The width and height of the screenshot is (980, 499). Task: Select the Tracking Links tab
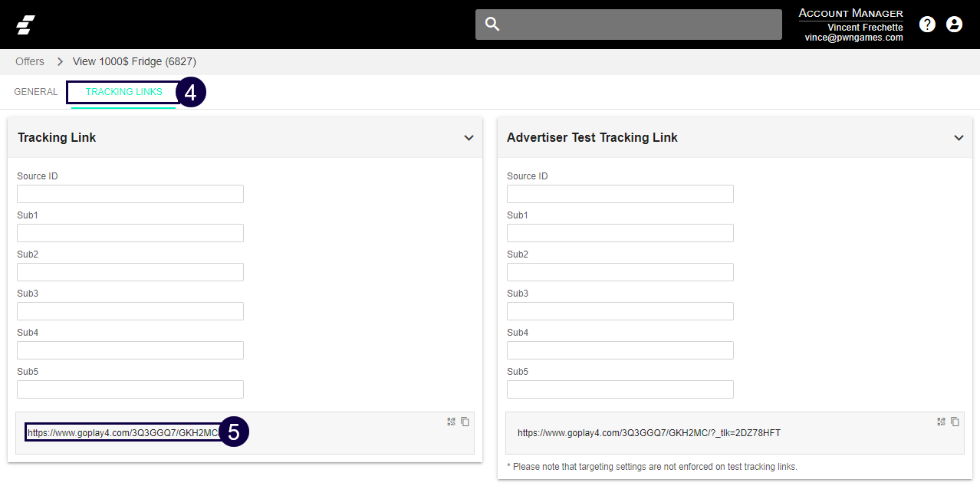pos(123,92)
